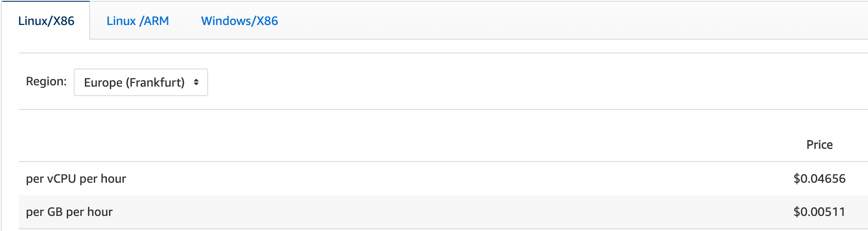
Task: Click the Europe (Frankfurt) selected value
Action: tap(134, 82)
